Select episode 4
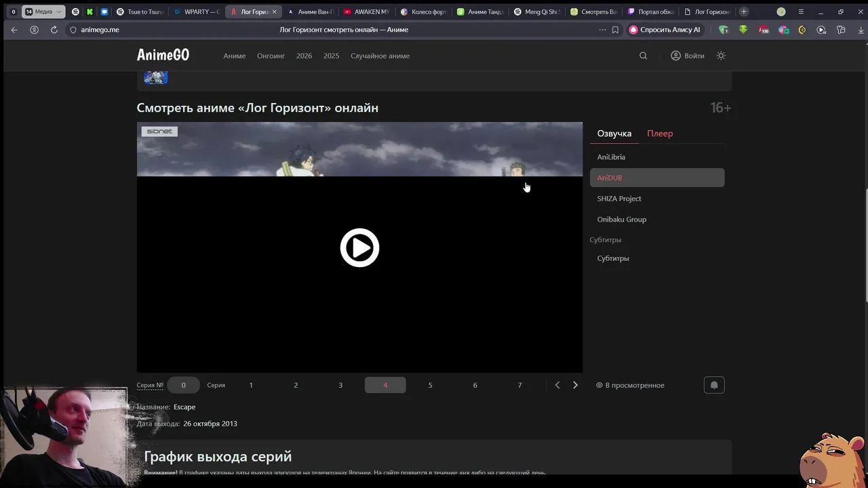Viewport: 868px width, 488px height. 385,385
